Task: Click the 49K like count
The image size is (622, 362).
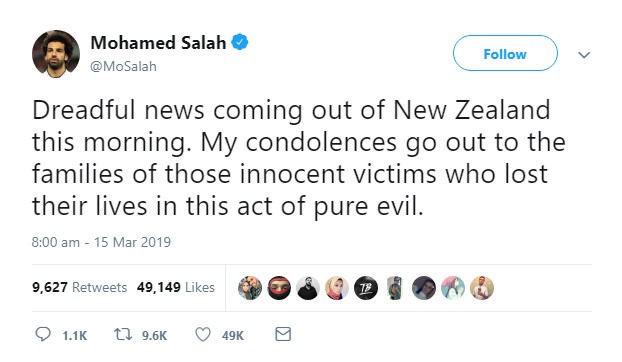Action: click(x=232, y=336)
